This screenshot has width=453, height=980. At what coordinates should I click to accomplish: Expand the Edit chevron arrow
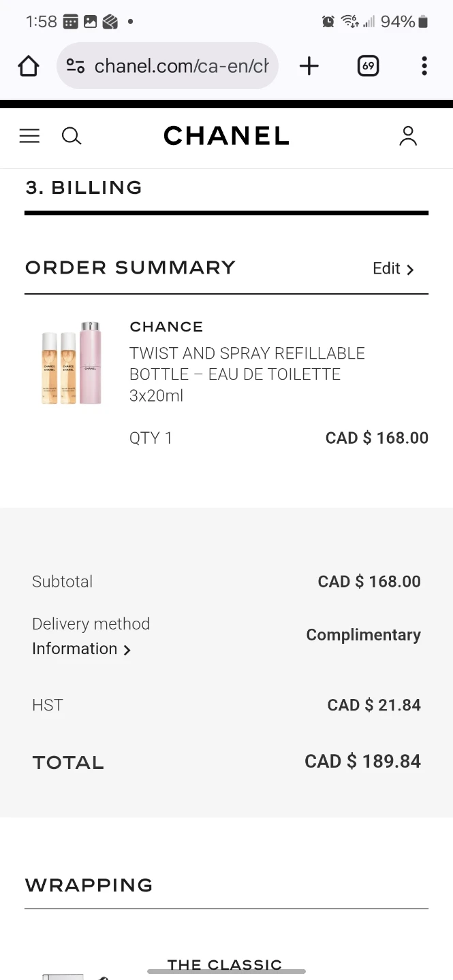coord(410,269)
